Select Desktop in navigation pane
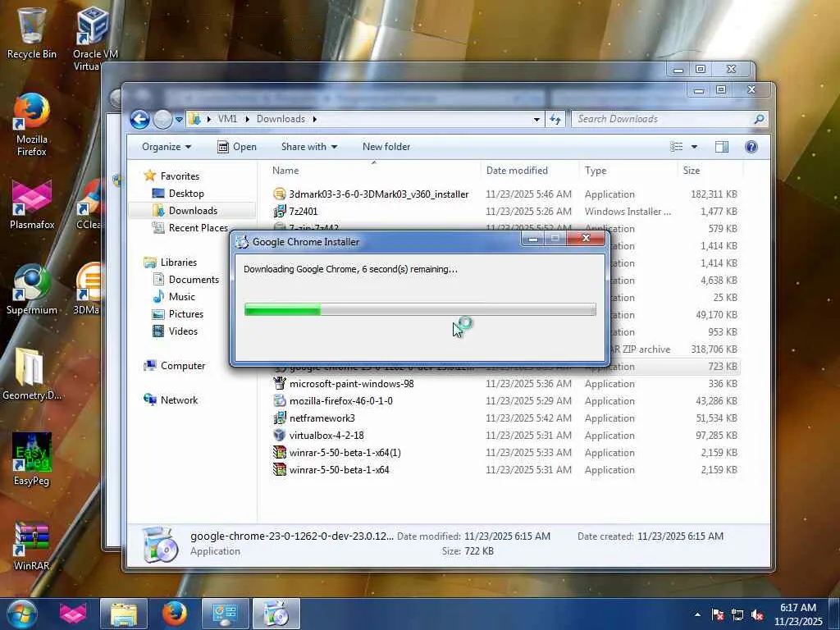This screenshot has width=840, height=630. [x=178, y=194]
